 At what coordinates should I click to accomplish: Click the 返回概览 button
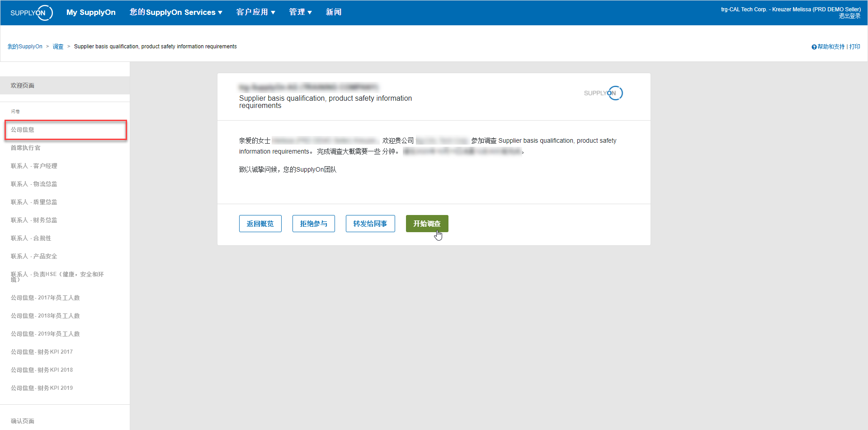coord(260,224)
